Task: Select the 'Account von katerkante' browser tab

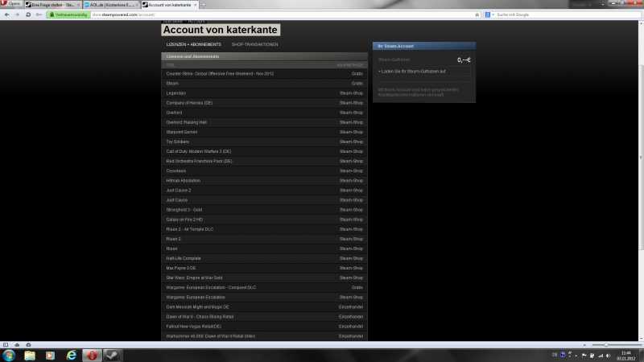Action: tap(170, 5)
